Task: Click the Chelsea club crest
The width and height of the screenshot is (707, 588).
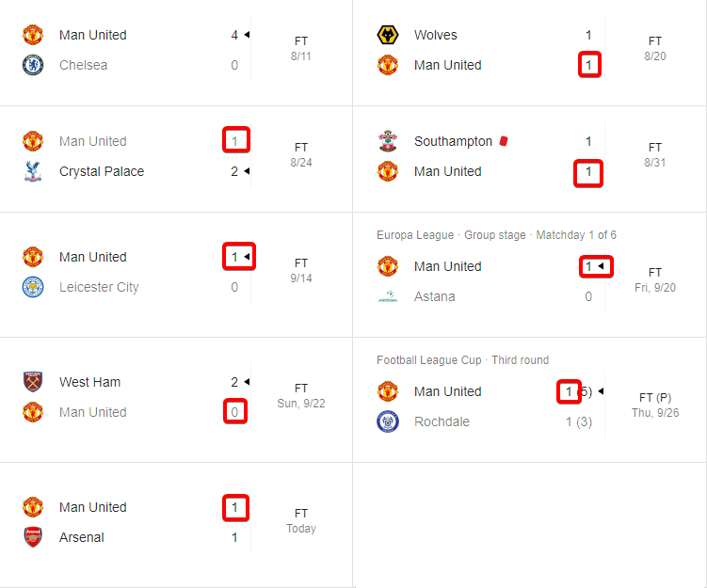Action: pyautogui.click(x=33, y=66)
